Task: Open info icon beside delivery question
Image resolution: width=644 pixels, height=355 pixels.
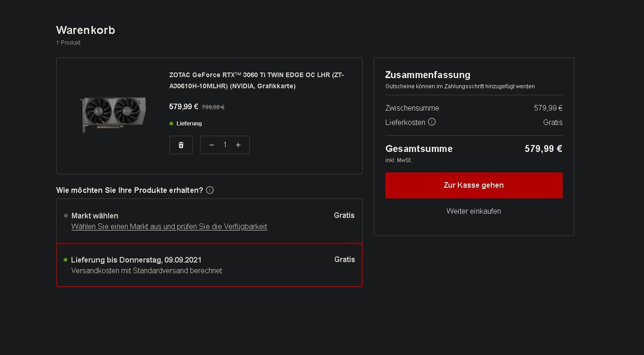Action: (210, 190)
